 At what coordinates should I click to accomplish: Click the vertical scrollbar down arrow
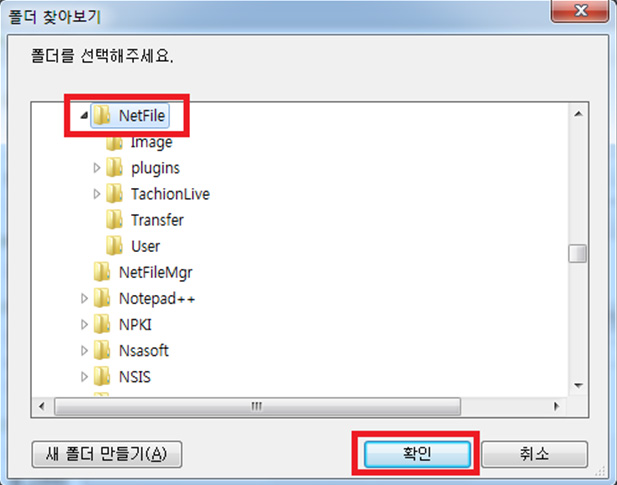(x=578, y=385)
